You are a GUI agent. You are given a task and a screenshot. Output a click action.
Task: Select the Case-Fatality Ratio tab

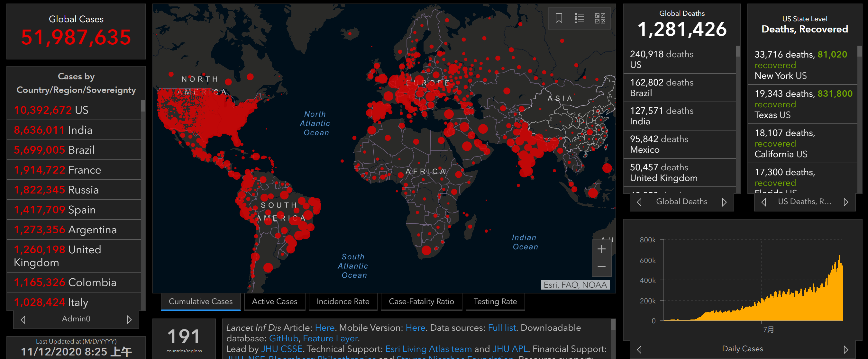pos(421,301)
